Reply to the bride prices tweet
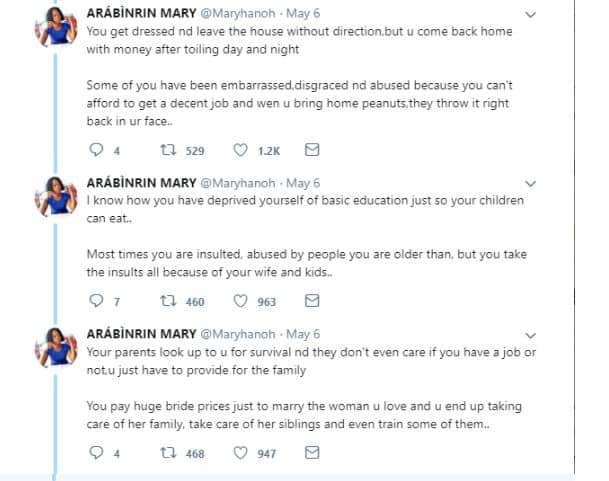Image resolution: width=609 pixels, height=481 pixels. [97, 453]
